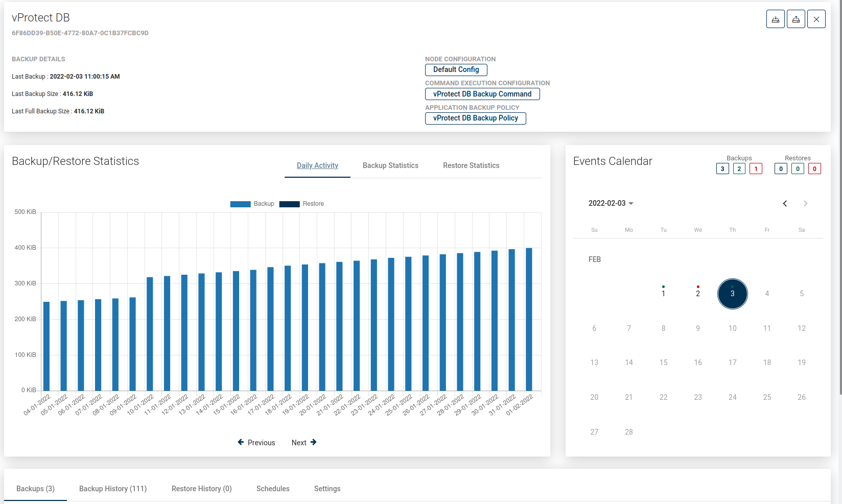
Task: Click the green successful Backups count badge
Action: [x=739, y=169]
